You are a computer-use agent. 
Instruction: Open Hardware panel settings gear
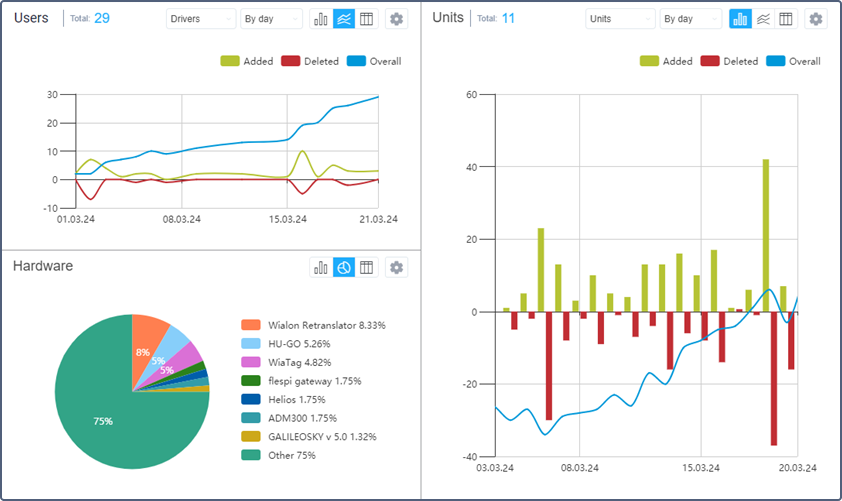tap(397, 267)
